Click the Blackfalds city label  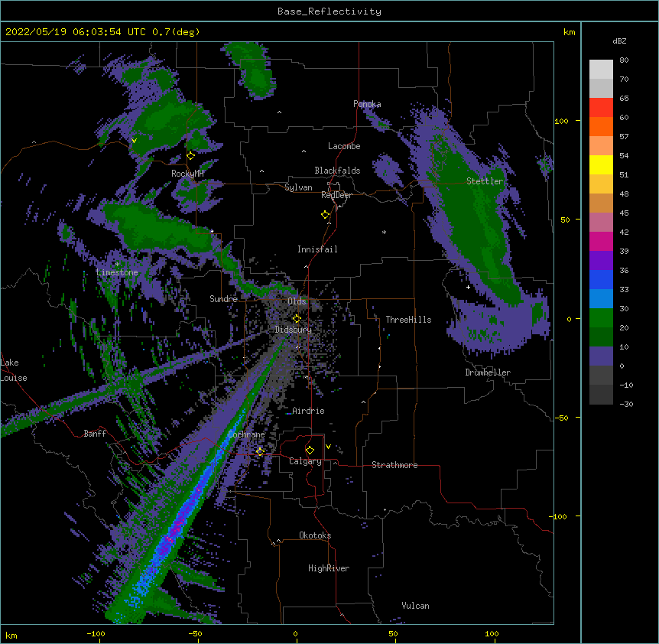point(337,171)
